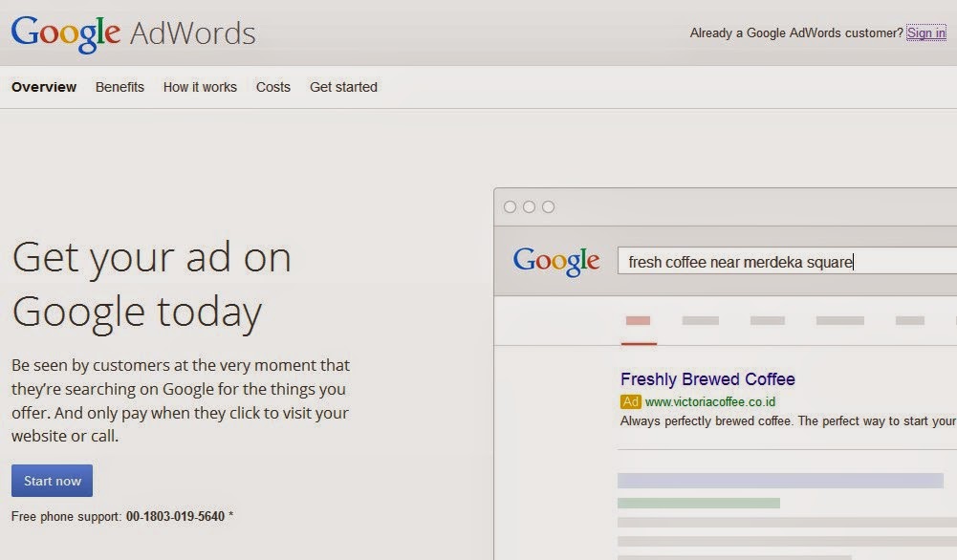Click the third circle in mock browser window
Viewport: 957px width, 560px height.
(548, 207)
